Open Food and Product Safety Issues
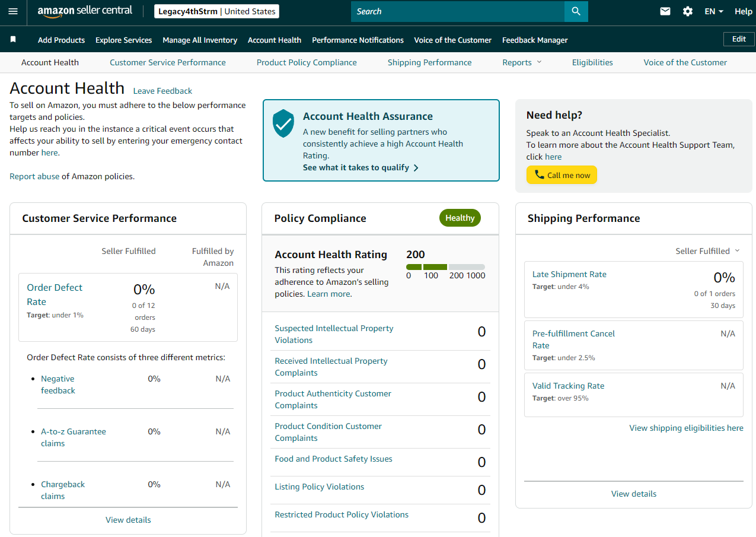Screen dimensions: 756x537 click(x=333, y=459)
